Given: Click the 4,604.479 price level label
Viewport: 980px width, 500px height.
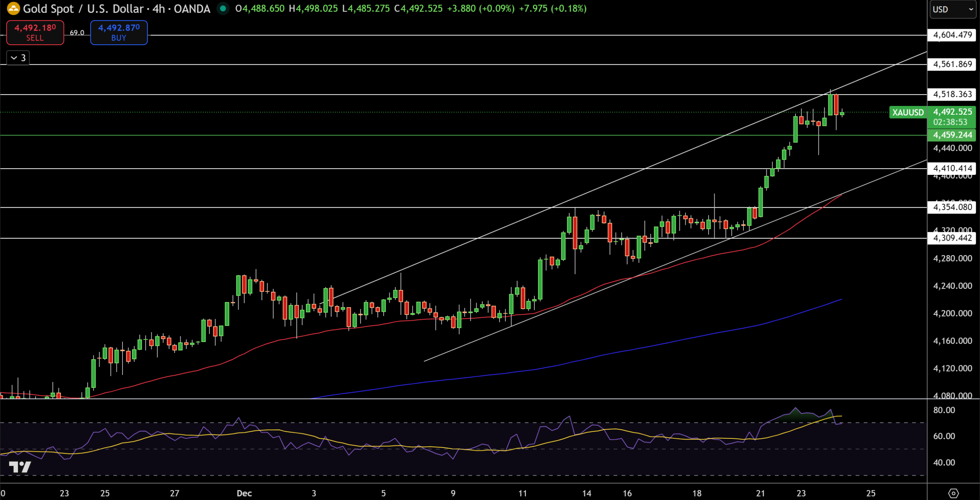Looking at the screenshot, I should click(x=952, y=35).
